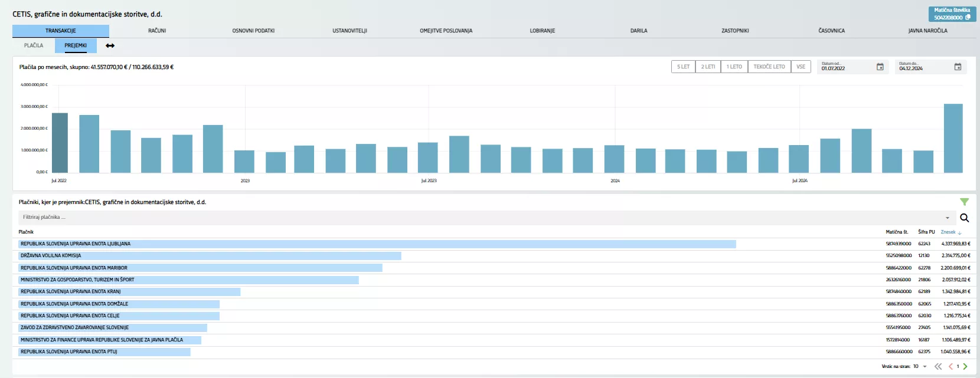Select the 2 LETI range button
The width and height of the screenshot is (980, 378).
pos(708,67)
